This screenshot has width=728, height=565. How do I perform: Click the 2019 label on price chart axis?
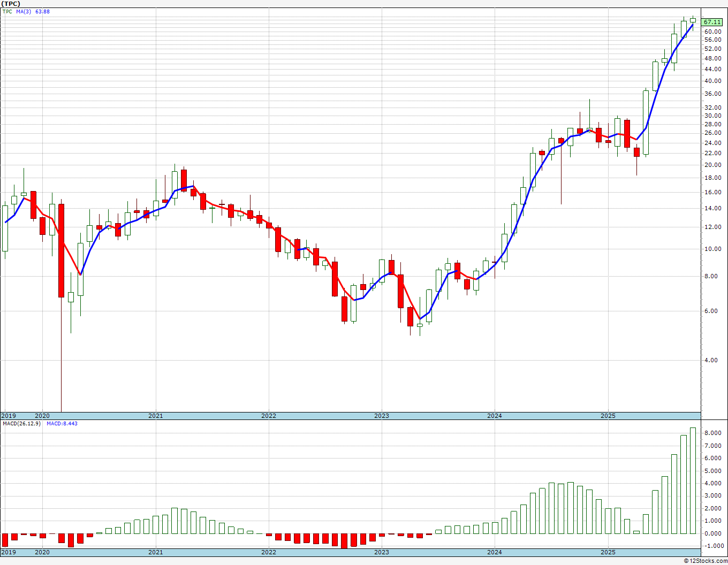point(9,416)
